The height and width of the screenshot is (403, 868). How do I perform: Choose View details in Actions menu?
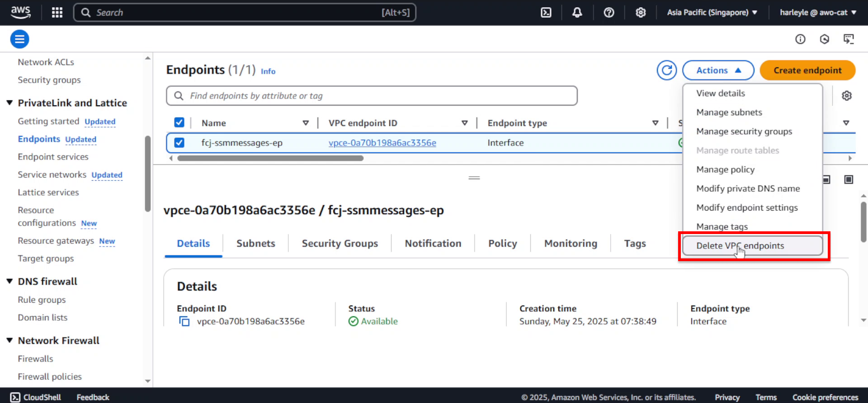[752, 93]
